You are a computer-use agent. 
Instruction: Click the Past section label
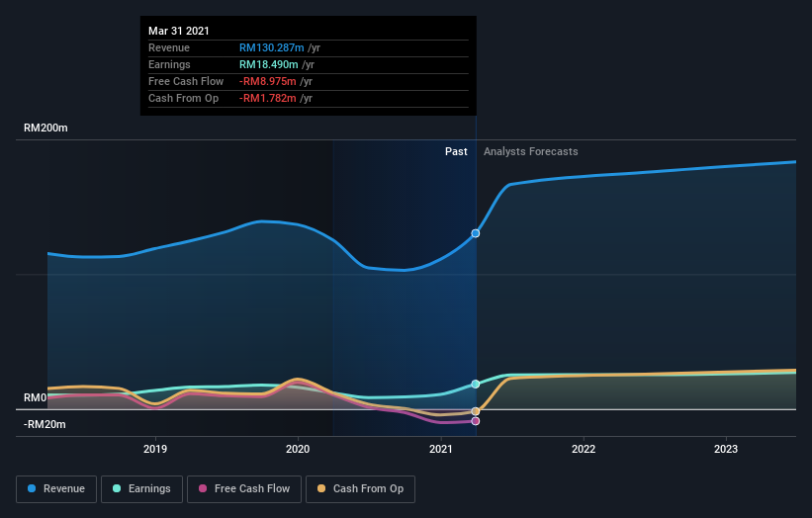click(456, 151)
